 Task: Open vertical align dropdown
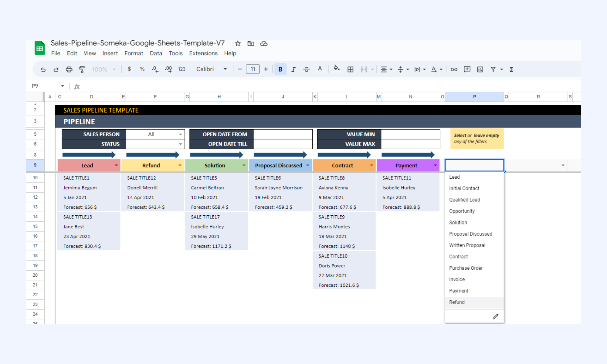click(x=403, y=69)
